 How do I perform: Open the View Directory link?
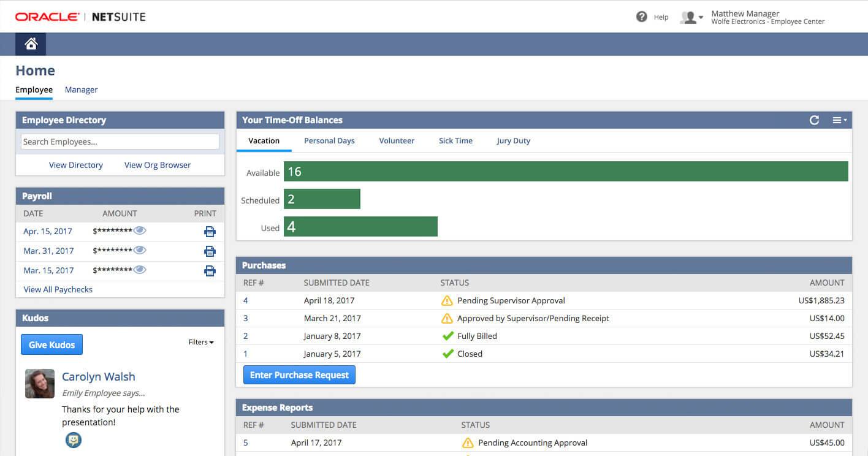click(76, 165)
